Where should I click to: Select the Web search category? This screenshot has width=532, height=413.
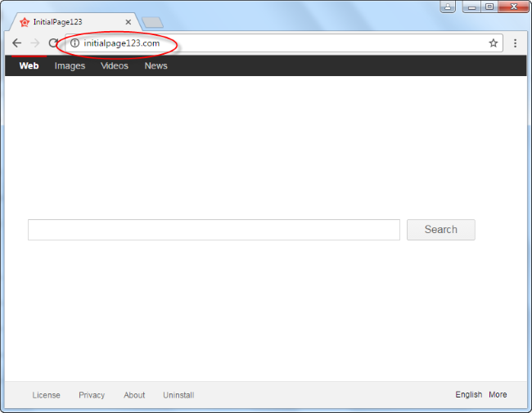pos(29,66)
